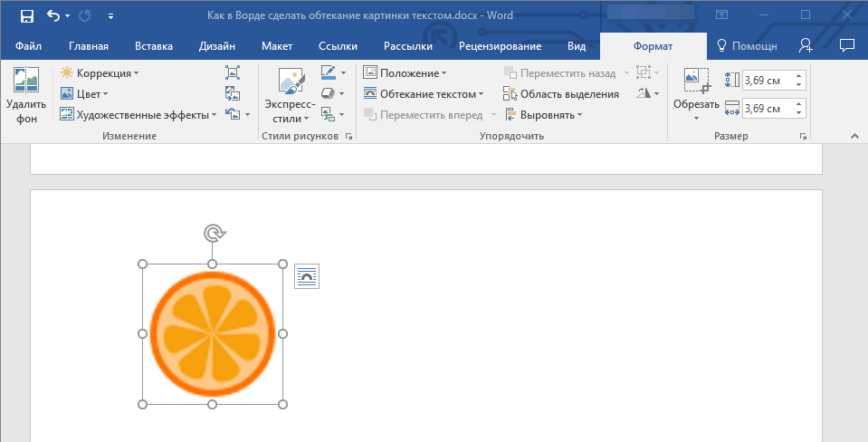This screenshot has height=442, width=868.
Task: Click the Compress Pictures icon
Action: (233, 72)
